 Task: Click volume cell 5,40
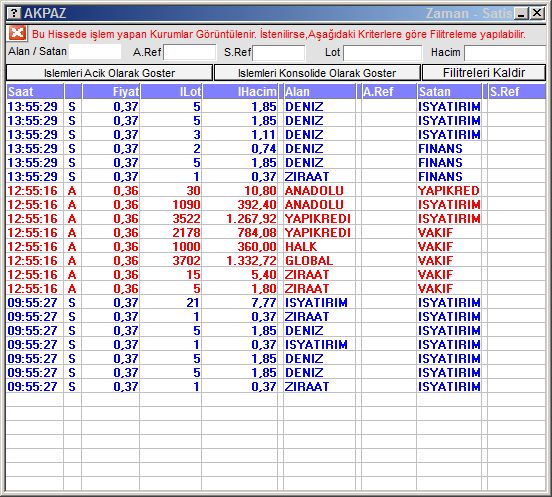coord(264,275)
